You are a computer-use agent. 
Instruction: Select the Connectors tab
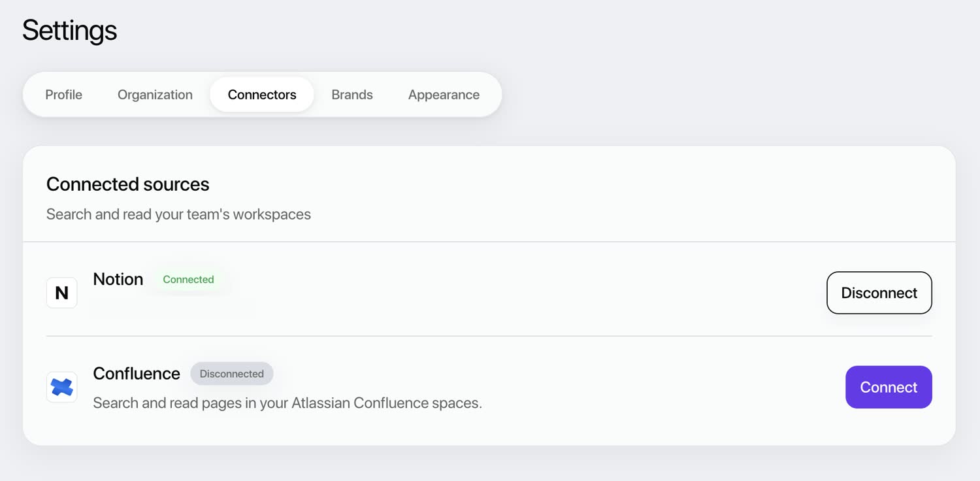pyautogui.click(x=262, y=95)
